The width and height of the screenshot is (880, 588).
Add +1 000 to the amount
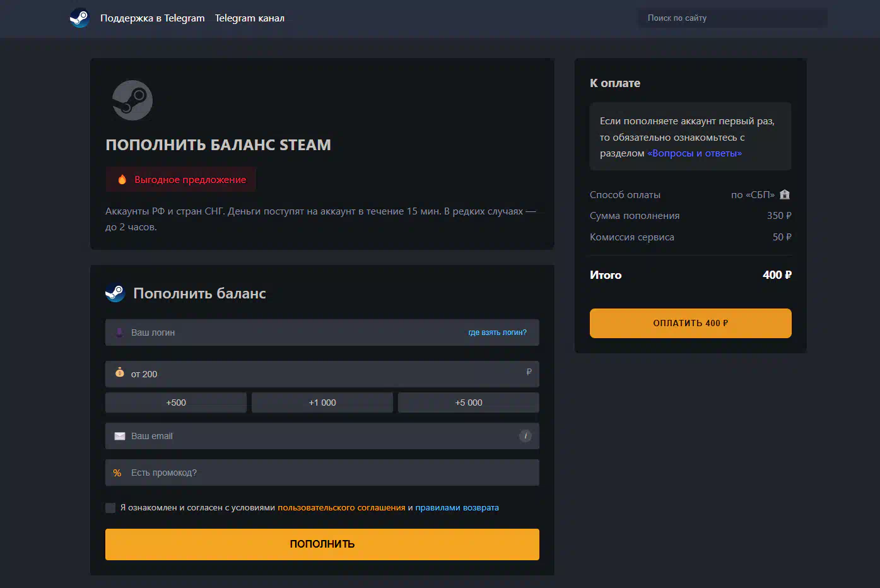[x=322, y=403]
